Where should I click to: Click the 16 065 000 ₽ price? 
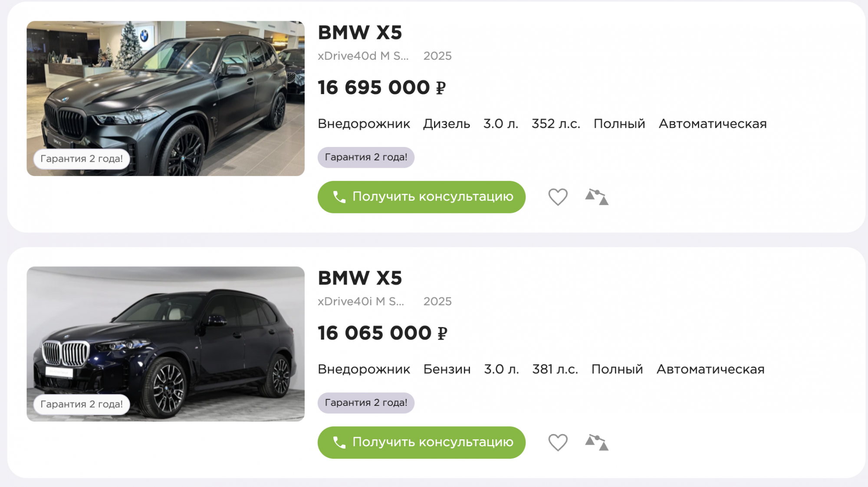[x=382, y=333]
